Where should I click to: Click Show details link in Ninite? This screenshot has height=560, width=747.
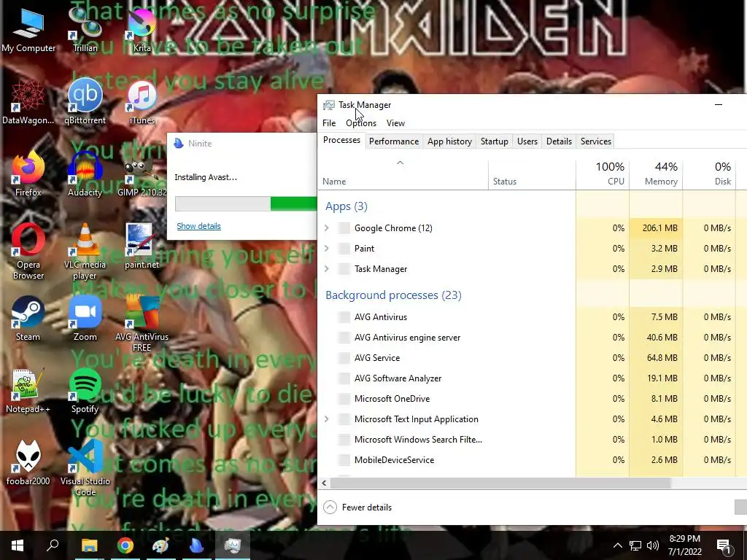pyautogui.click(x=198, y=226)
